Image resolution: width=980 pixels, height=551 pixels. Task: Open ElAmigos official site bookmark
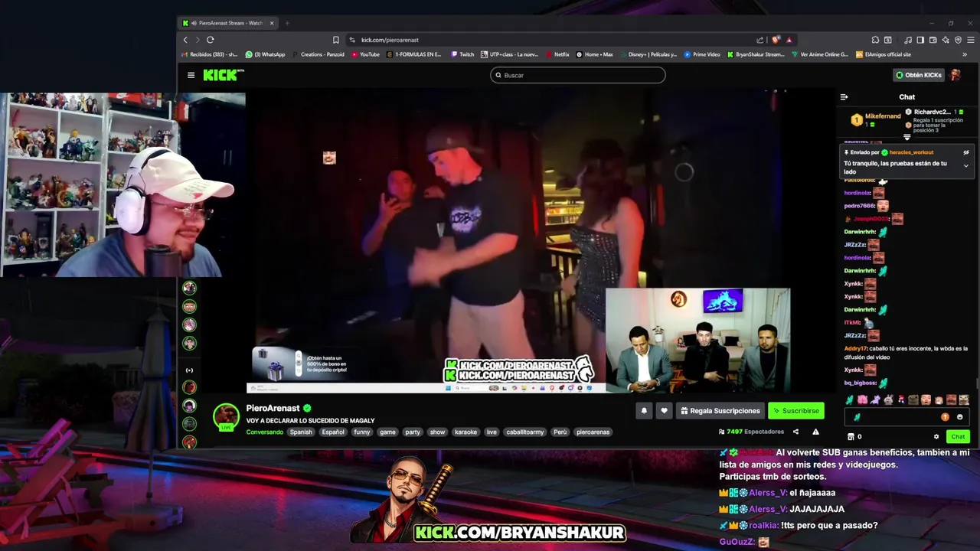tap(884, 54)
